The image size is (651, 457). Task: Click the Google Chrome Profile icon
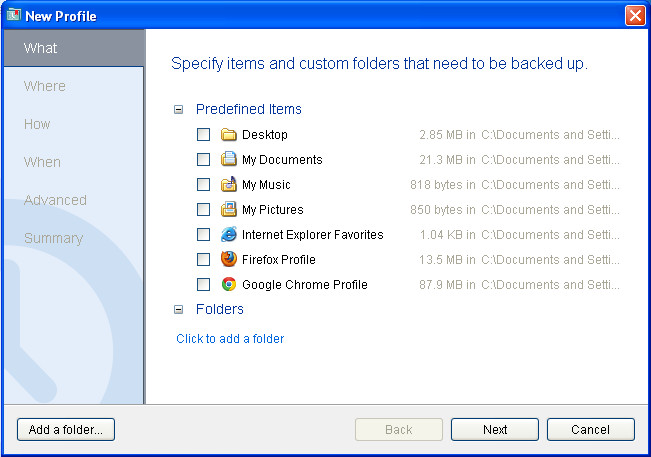pos(228,285)
